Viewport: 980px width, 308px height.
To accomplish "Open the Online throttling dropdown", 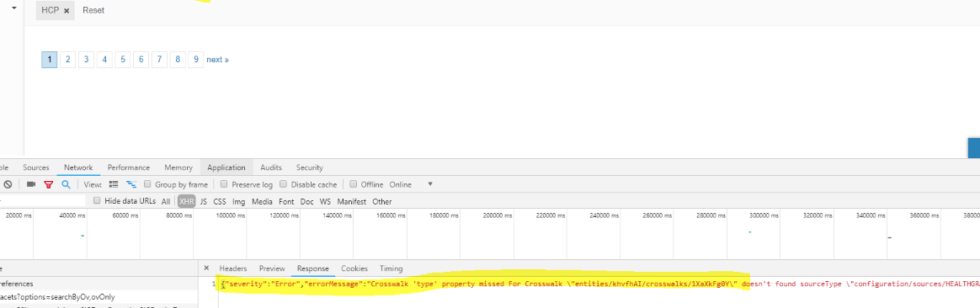I will 411,184.
